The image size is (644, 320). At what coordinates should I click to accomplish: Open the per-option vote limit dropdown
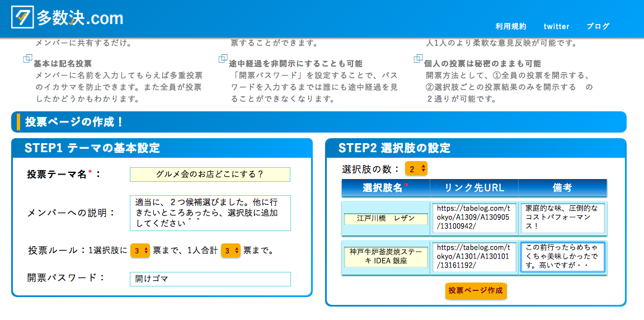point(140,251)
